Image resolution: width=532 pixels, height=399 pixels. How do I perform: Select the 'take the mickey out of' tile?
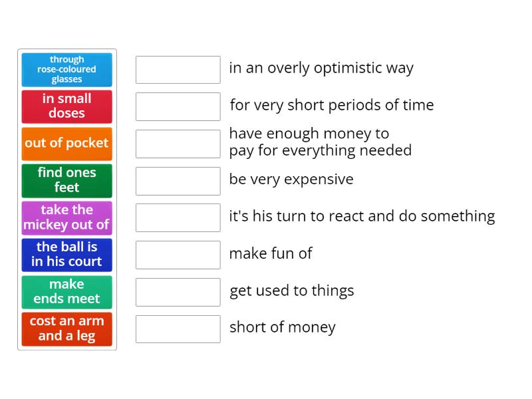tap(66, 217)
